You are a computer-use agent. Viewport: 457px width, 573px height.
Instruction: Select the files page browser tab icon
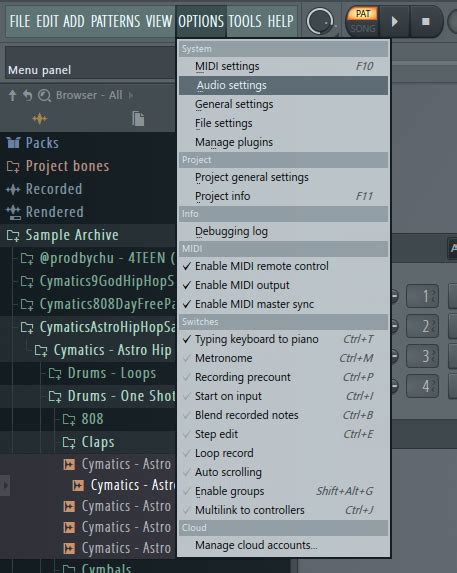[x=138, y=119]
